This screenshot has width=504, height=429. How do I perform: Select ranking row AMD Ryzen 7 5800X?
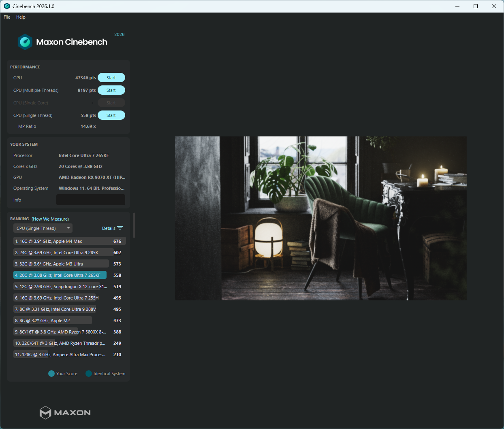(70, 332)
